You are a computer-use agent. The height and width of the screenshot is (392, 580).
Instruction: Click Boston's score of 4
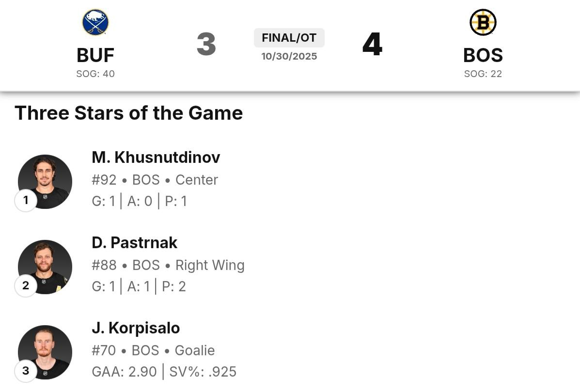(x=372, y=45)
